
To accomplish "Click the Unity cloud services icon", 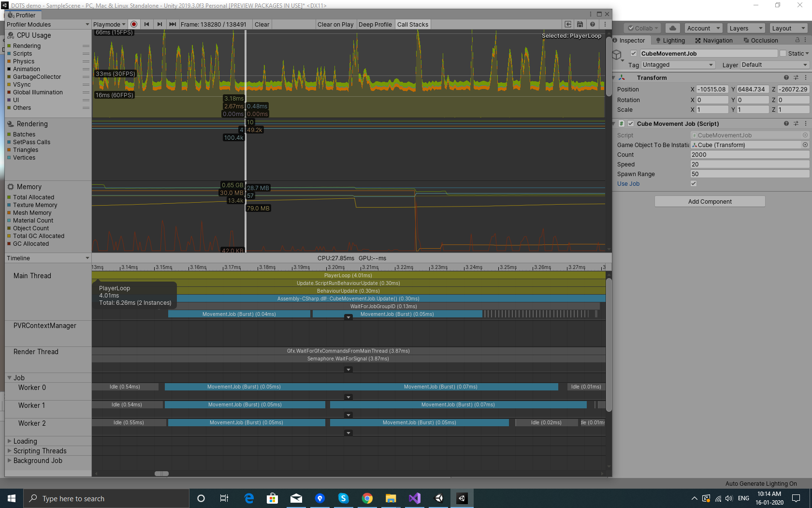I will tap(673, 28).
